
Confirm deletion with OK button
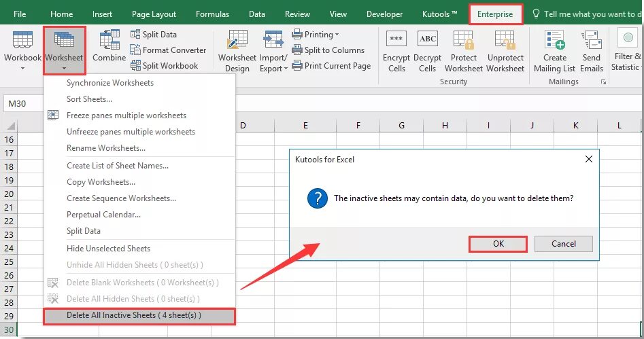pos(498,244)
